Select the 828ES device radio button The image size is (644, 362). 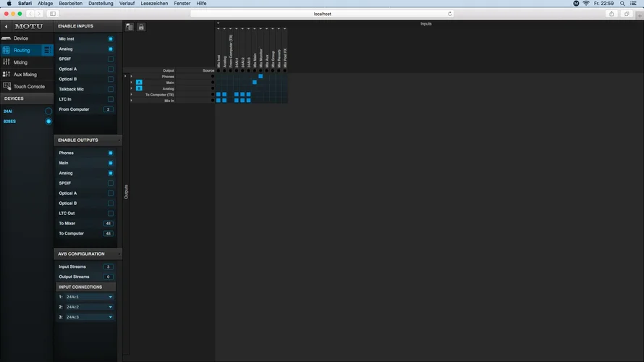pyautogui.click(x=48, y=121)
